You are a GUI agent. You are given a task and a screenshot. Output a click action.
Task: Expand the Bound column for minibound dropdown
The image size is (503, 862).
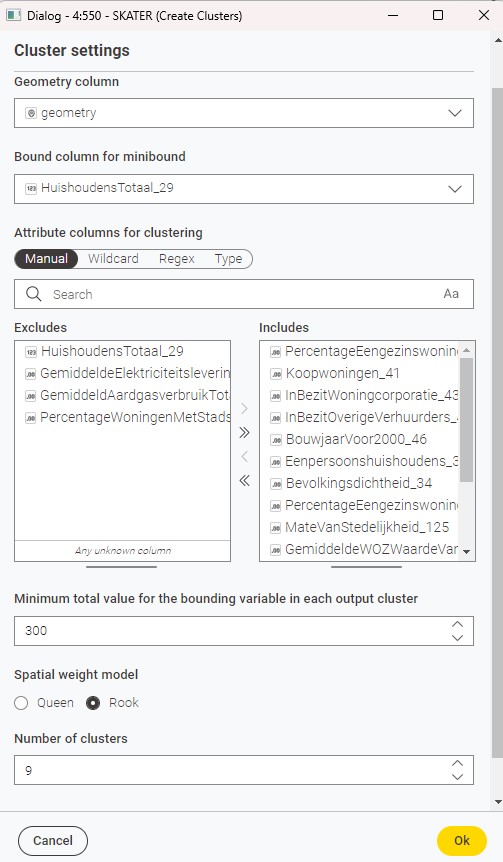pyautogui.click(x=244, y=189)
